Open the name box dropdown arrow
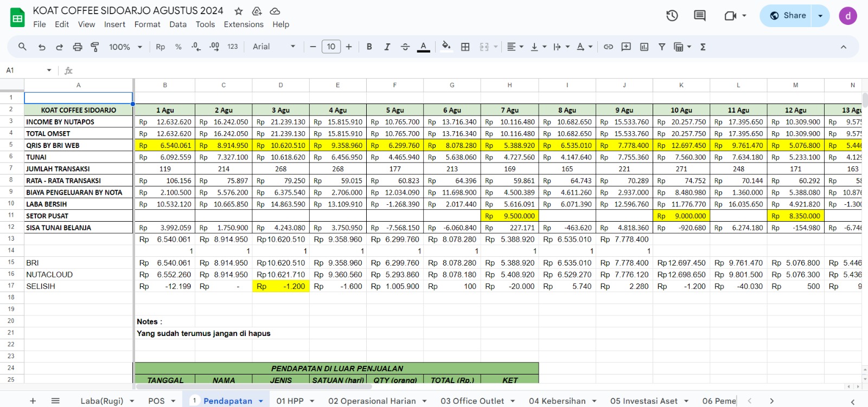Image resolution: width=868 pixels, height=407 pixels. point(49,70)
